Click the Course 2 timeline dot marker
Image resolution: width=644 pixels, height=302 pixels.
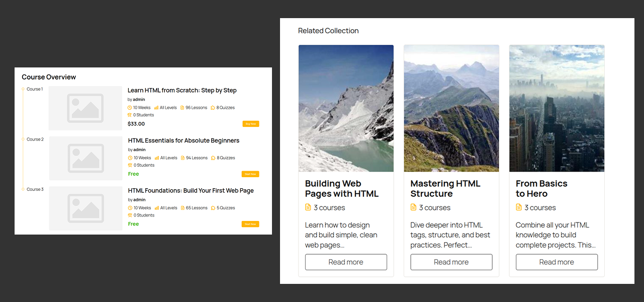(22, 139)
